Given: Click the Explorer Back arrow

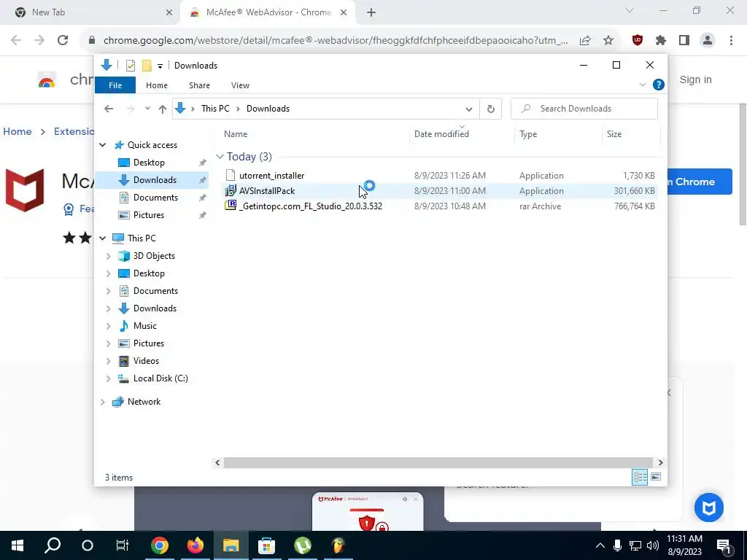Looking at the screenshot, I should 109,109.
